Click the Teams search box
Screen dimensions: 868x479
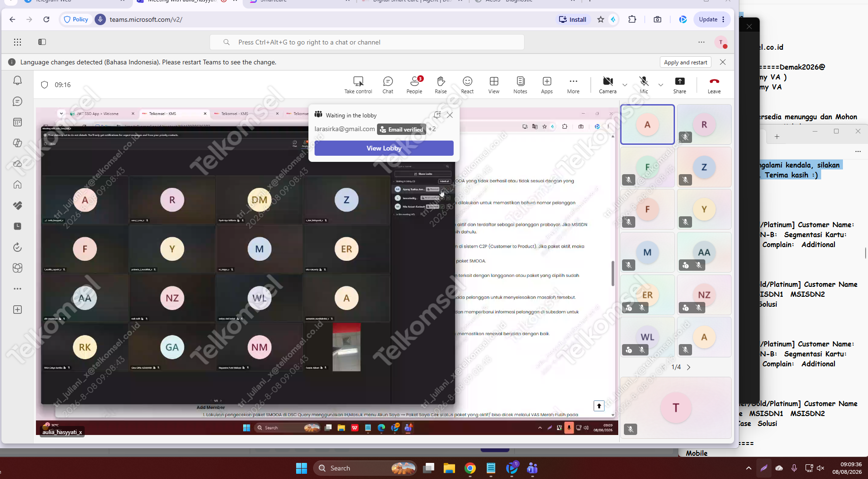coord(367,42)
